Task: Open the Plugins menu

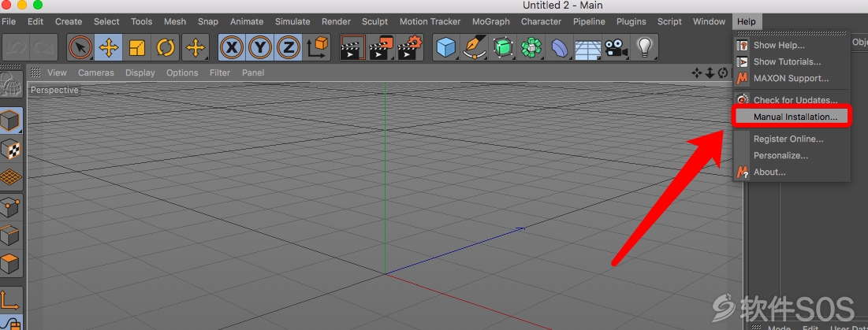Action: (x=631, y=21)
